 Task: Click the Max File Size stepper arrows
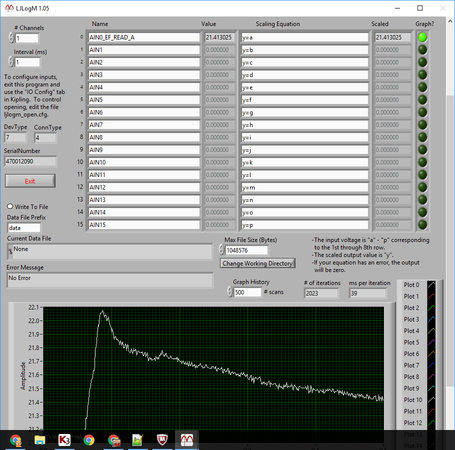[221, 250]
